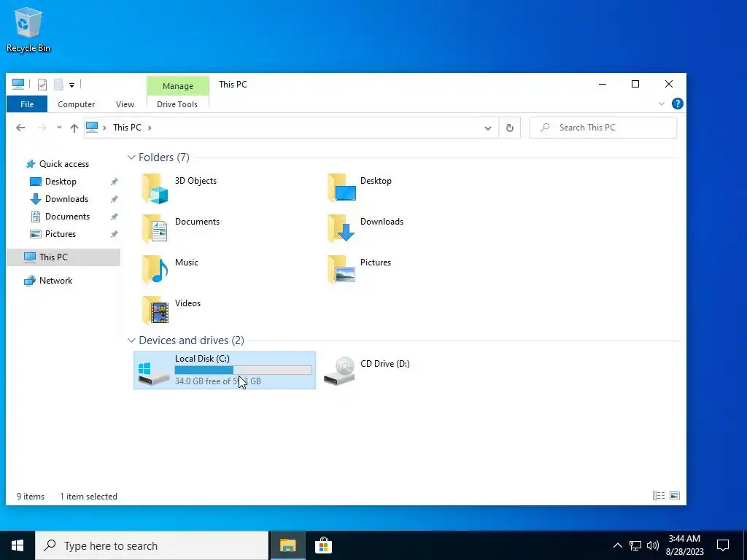Click the Properties quick access toolbar icon
The height and width of the screenshot is (560, 747).
coord(42,85)
